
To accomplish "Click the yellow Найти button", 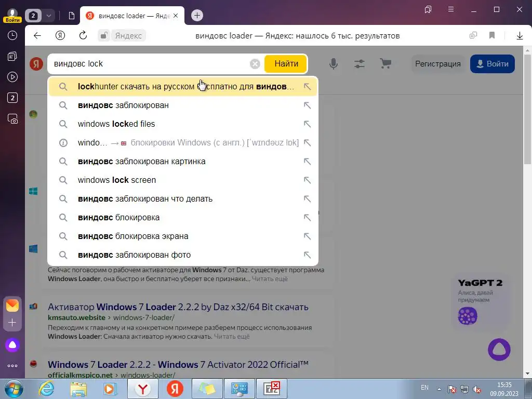I will coord(286,64).
